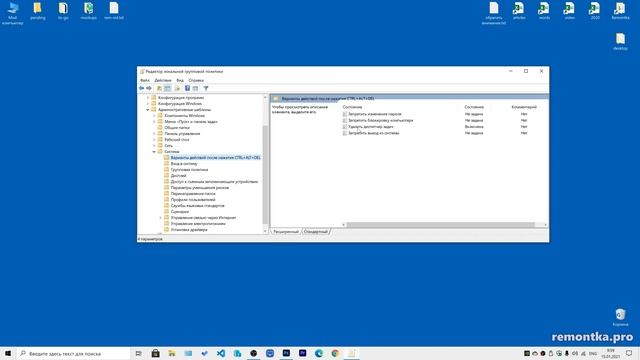Select the video spreadsheet desktop icon
The image size is (640, 360).
[x=569, y=11]
